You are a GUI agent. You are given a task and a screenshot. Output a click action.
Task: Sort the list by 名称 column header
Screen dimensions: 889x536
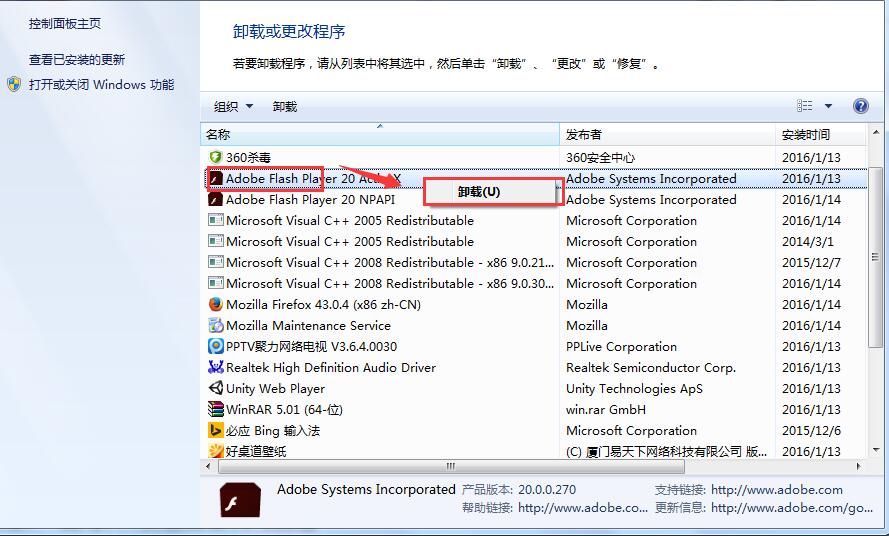[x=379, y=135]
